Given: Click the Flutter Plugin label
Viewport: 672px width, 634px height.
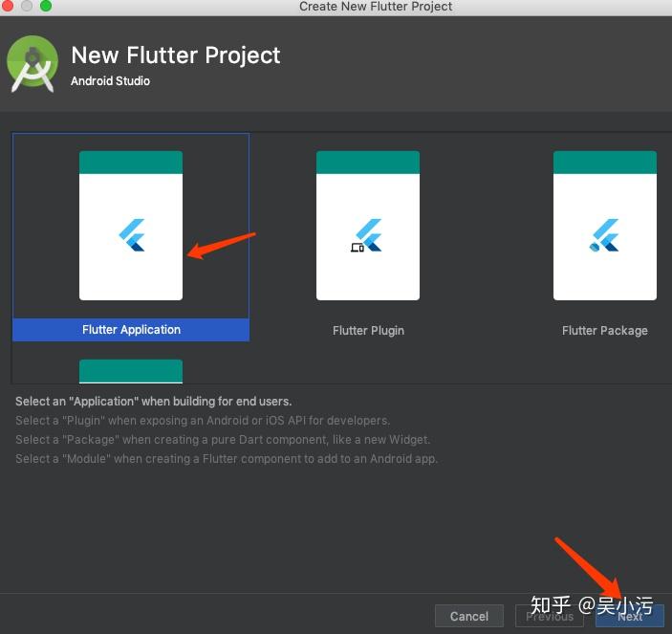Looking at the screenshot, I should coord(368,331).
